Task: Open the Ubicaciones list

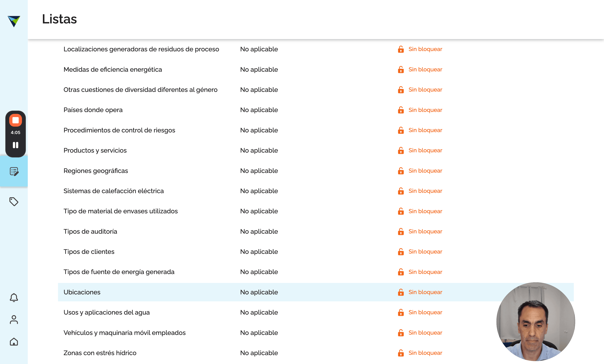Action: click(x=82, y=292)
